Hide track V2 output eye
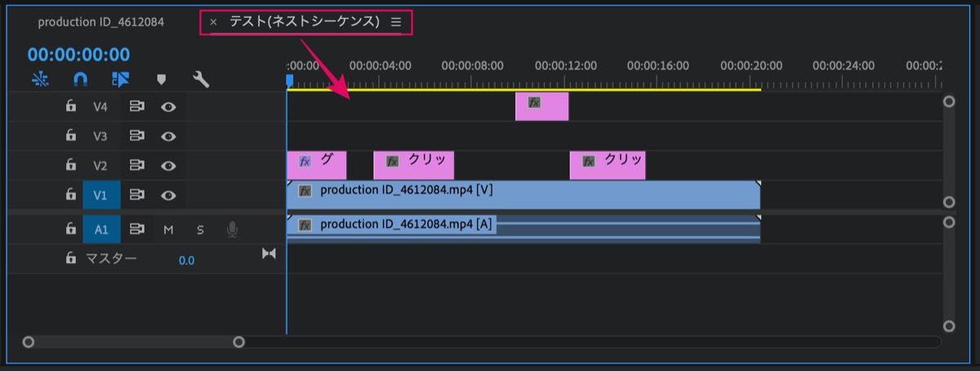This screenshot has height=371, width=980. tap(168, 165)
